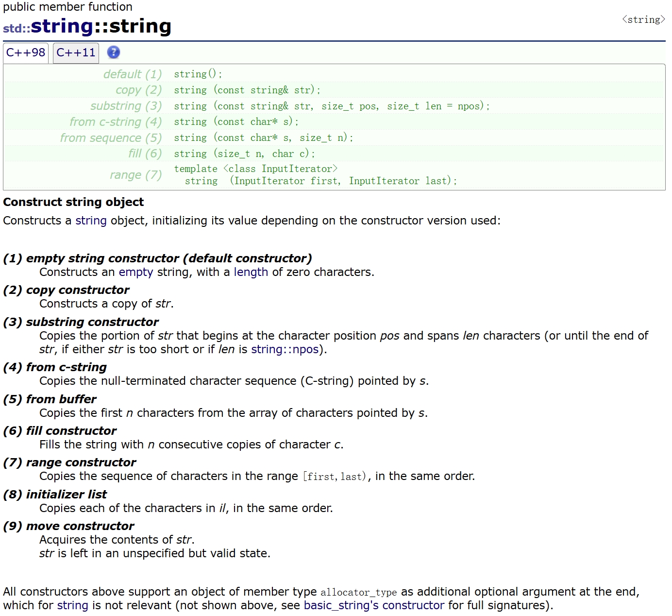Viewport: 672px width, 616px height.
Task: Click the 'InputIterator first, InputIterator last' code line
Action: click(x=321, y=181)
